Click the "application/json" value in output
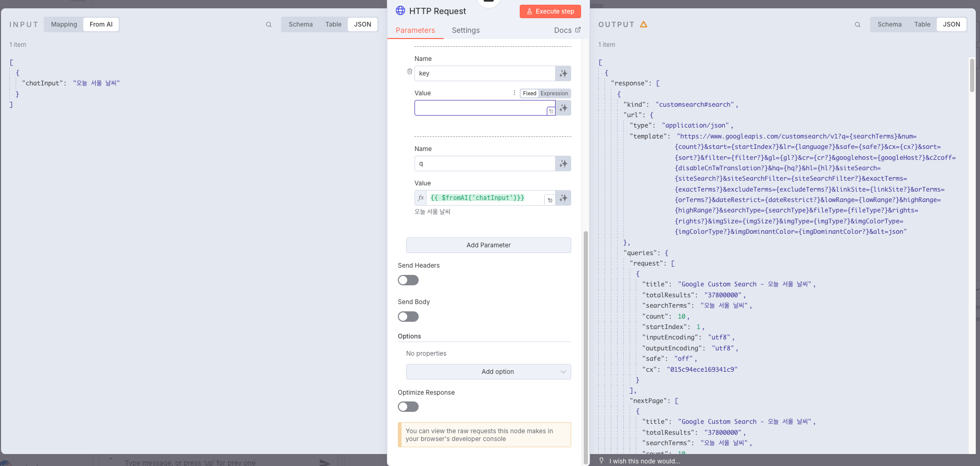The image size is (980, 466). (x=696, y=125)
